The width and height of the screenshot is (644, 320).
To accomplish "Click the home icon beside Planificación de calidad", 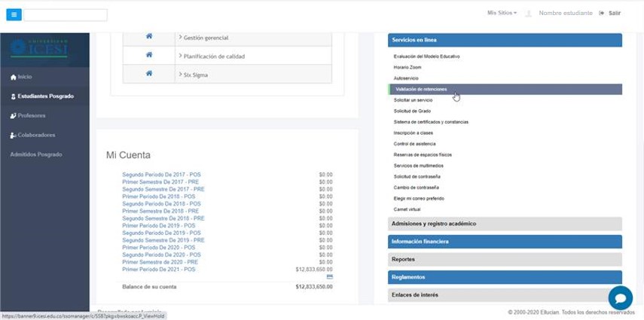I will pyautogui.click(x=149, y=56).
